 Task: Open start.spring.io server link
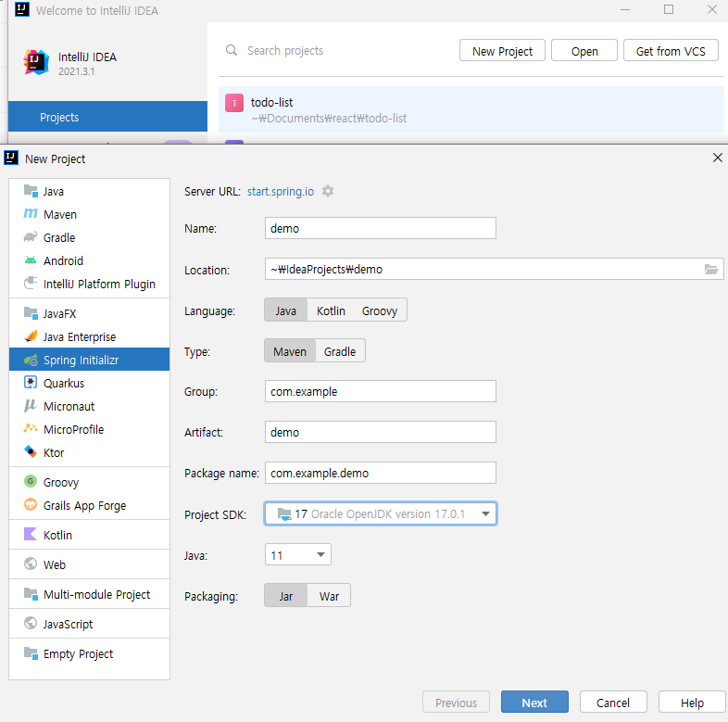coord(281,192)
